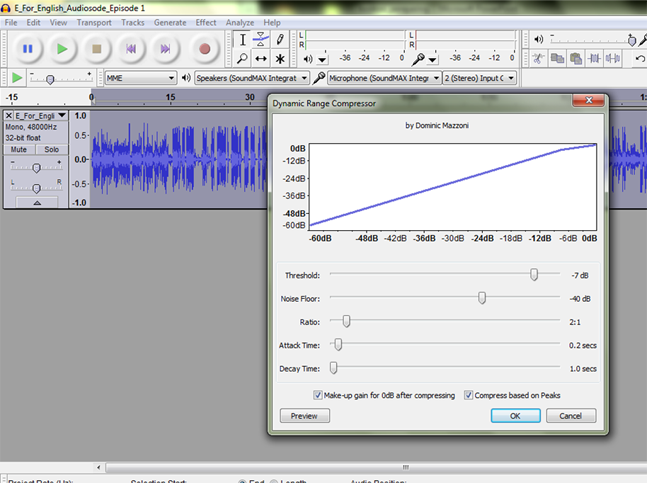Open the Speakers output device dropdown

[252, 78]
